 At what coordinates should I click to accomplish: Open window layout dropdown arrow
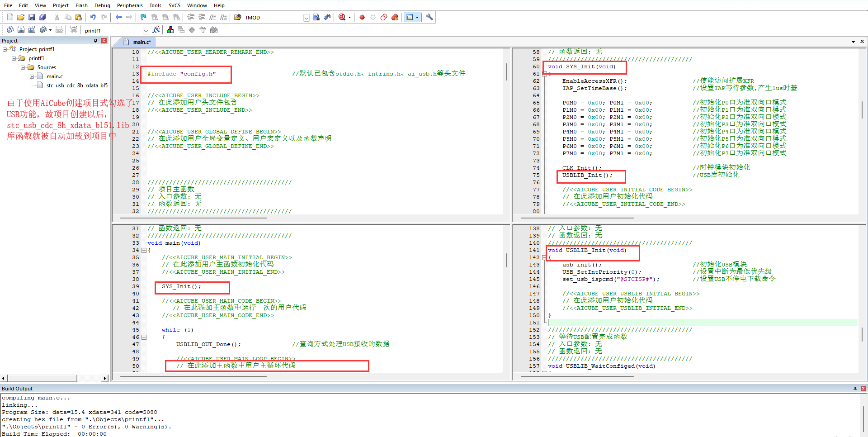coord(417,18)
